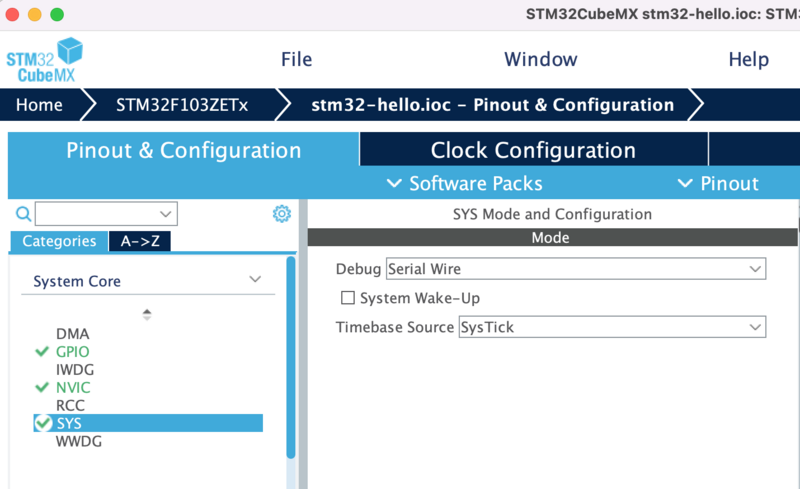Viewport: 800px width, 489px height.
Task: Click the green checkmark beside GPIO
Action: [x=41, y=352]
